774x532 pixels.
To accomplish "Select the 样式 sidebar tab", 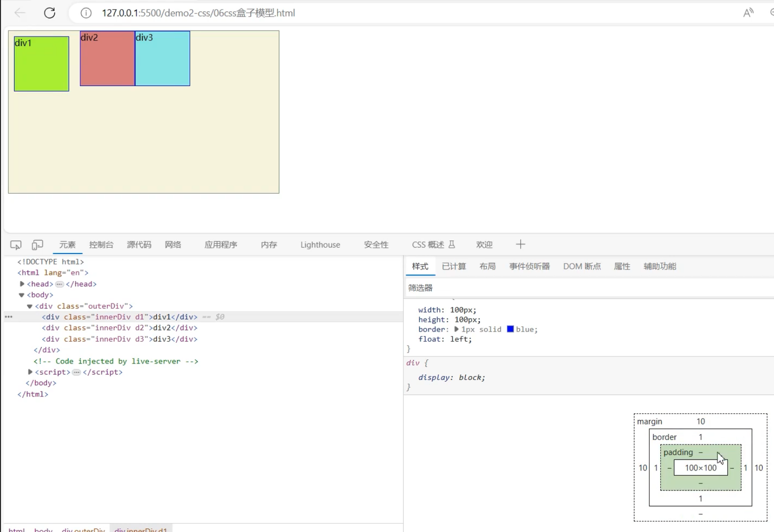I will [420, 266].
